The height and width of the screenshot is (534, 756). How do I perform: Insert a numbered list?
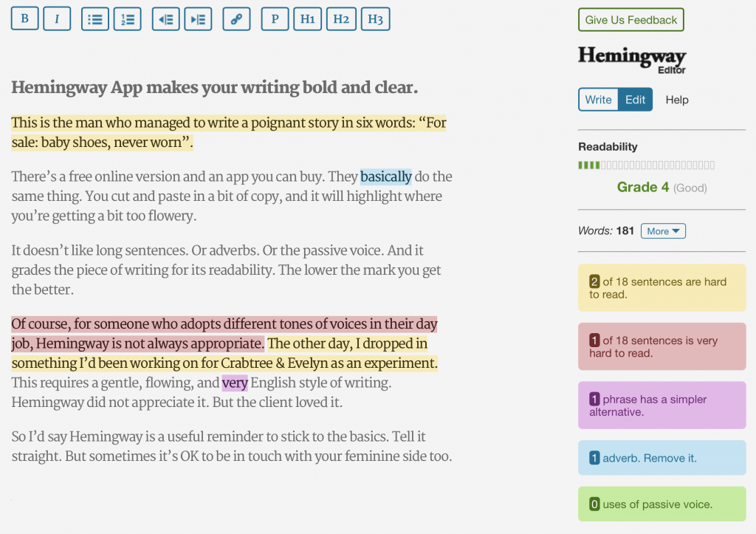point(127,19)
